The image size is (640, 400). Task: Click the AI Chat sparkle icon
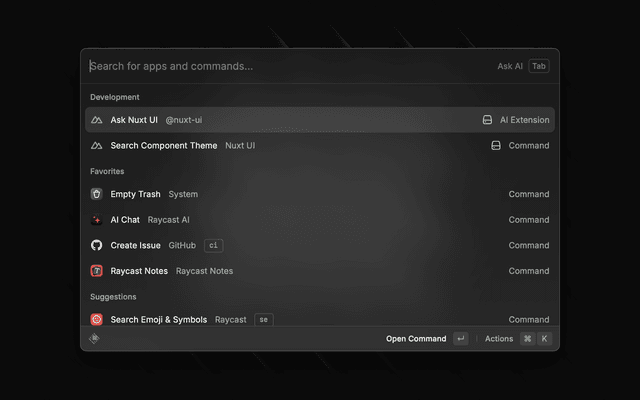[x=96, y=220]
